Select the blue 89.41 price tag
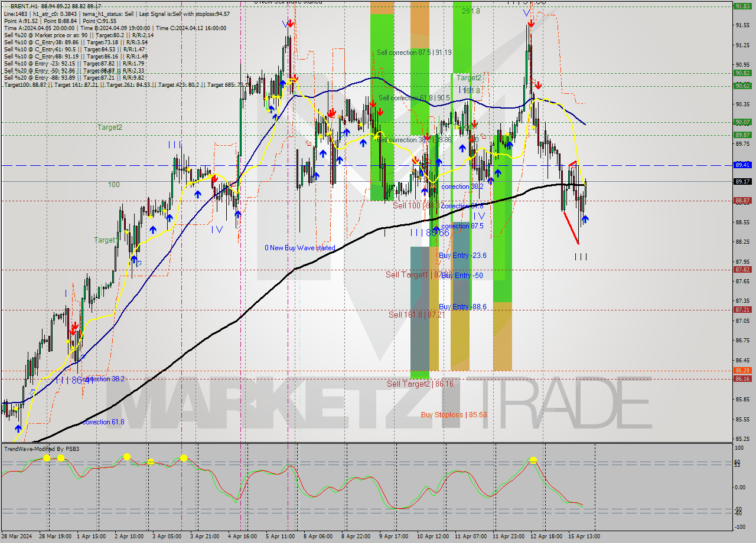Image resolution: width=756 pixels, height=543 pixels. [x=742, y=165]
